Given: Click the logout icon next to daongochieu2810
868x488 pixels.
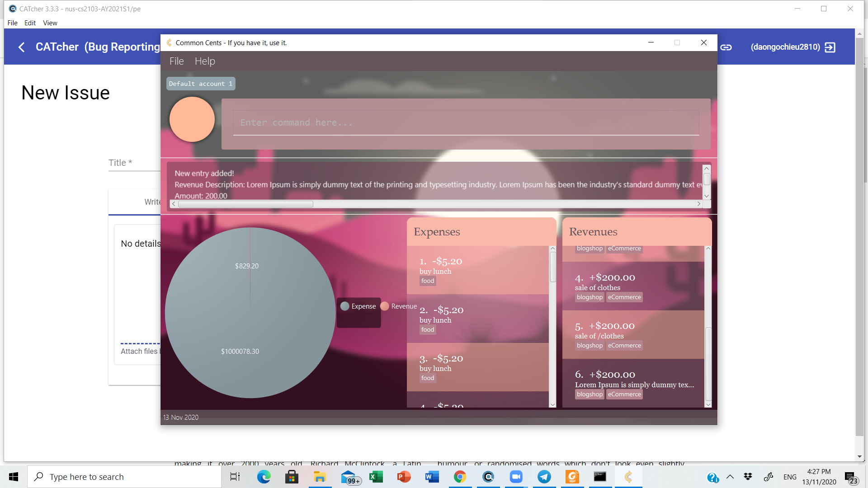Looking at the screenshot, I should click(x=830, y=47).
